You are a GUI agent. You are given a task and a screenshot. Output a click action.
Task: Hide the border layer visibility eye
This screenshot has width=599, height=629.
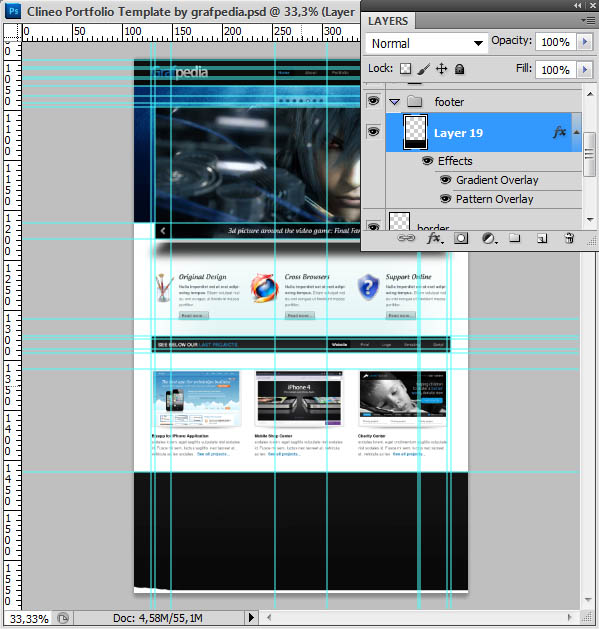[x=373, y=227]
